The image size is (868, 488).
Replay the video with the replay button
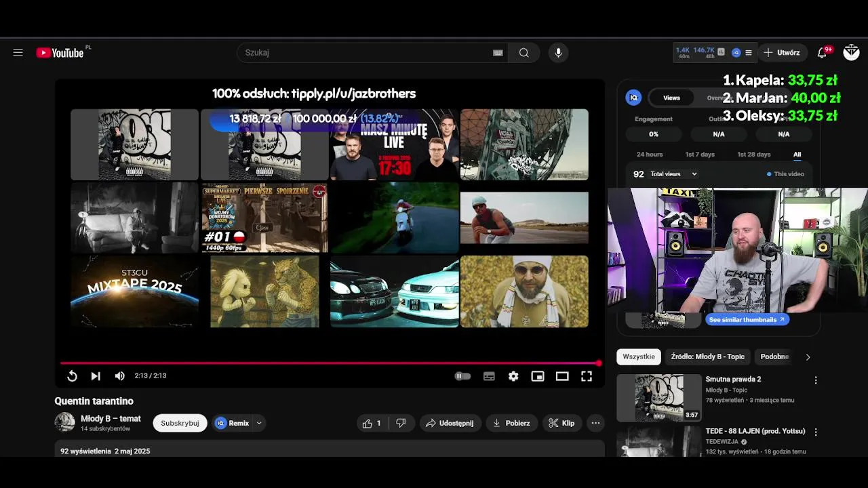(72, 375)
